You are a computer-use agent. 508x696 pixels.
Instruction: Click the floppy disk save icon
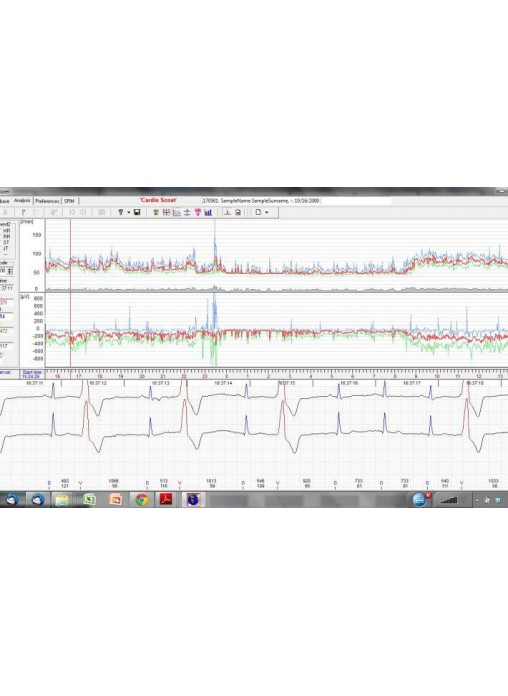pyautogui.click(x=137, y=213)
